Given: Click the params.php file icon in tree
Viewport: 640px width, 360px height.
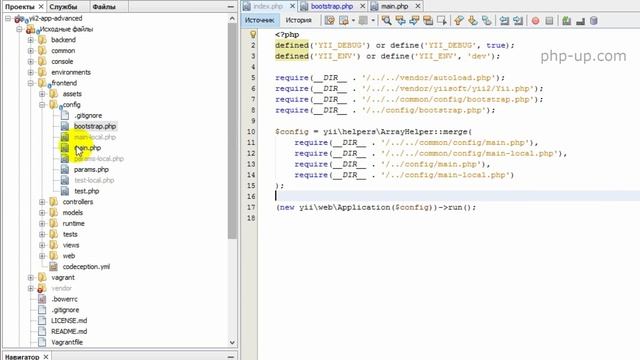Looking at the screenshot, I should pos(65,170).
